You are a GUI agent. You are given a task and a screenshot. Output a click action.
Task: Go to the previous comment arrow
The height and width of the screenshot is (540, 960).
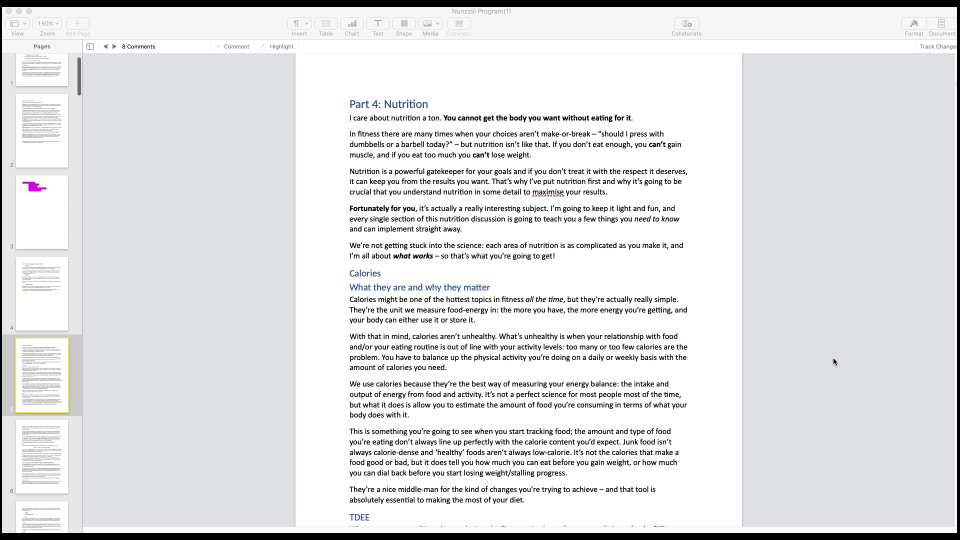pyautogui.click(x=105, y=46)
